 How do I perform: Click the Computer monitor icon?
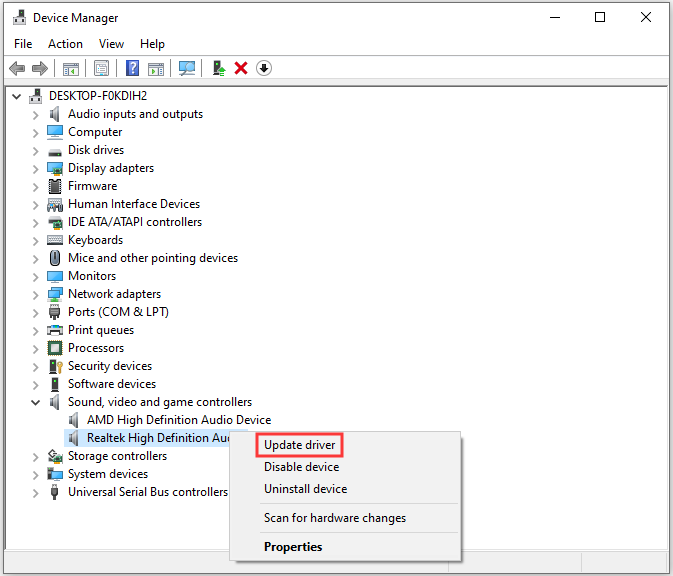tap(55, 132)
